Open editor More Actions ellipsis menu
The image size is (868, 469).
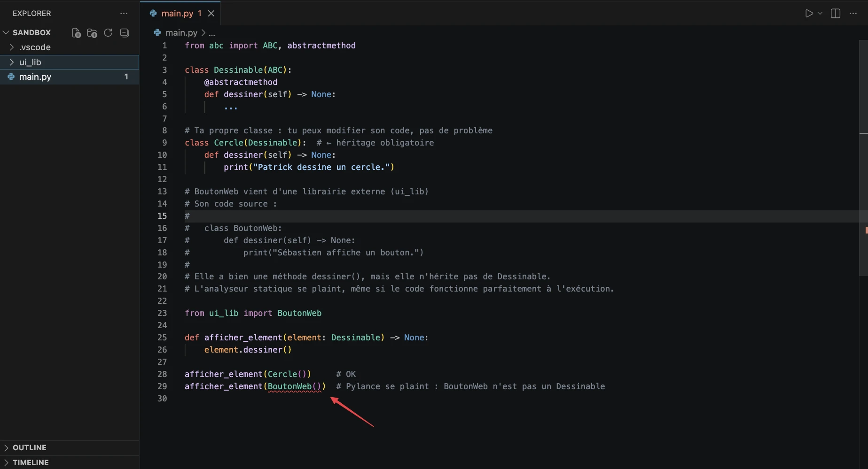pyautogui.click(x=853, y=14)
